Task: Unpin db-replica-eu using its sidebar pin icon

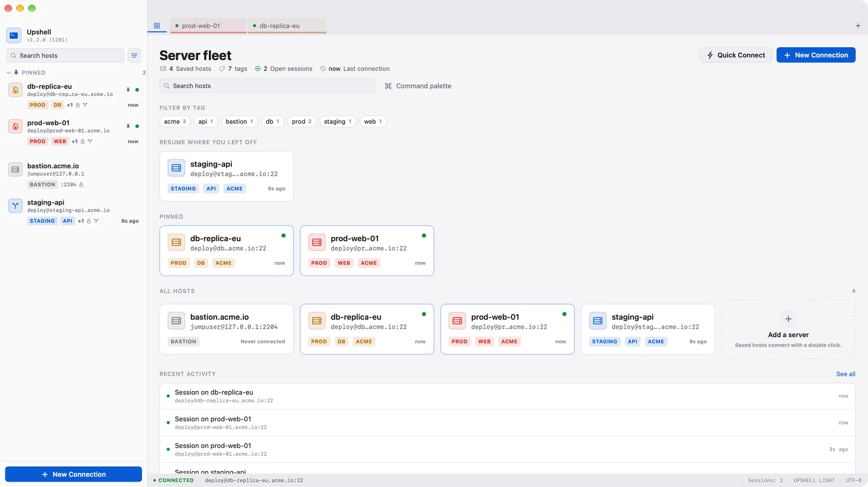Action: pyautogui.click(x=128, y=89)
